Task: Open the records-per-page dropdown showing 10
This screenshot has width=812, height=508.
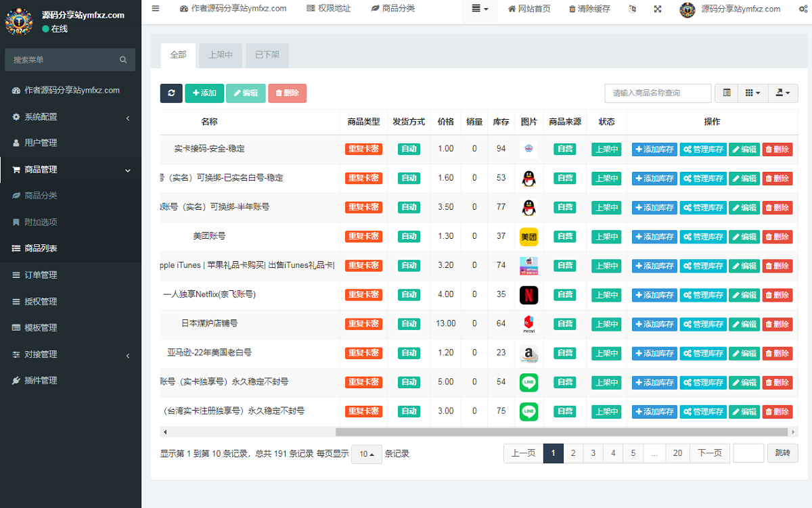Action: pyautogui.click(x=366, y=454)
